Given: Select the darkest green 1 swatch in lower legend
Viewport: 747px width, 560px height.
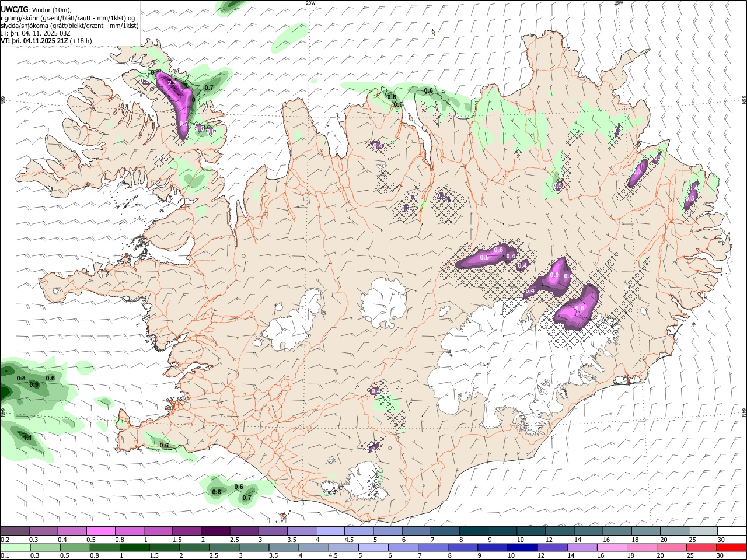Looking at the screenshot, I should tap(135, 547).
